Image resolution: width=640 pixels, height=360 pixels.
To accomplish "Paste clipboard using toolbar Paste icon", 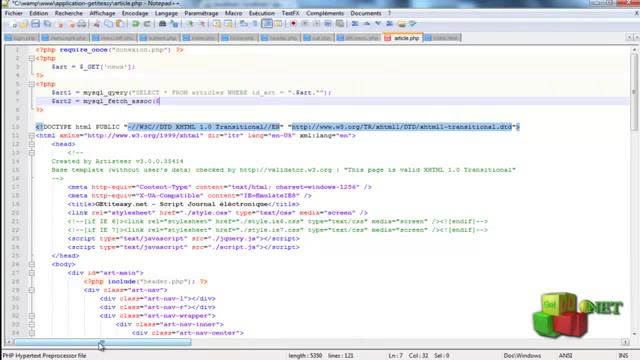I will pyautogui.click(x=120, y=24).
